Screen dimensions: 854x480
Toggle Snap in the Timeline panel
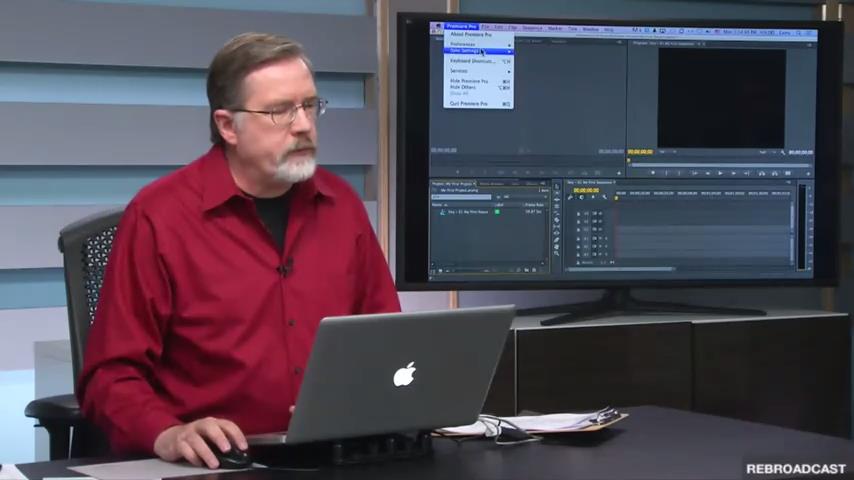[582, 197]
